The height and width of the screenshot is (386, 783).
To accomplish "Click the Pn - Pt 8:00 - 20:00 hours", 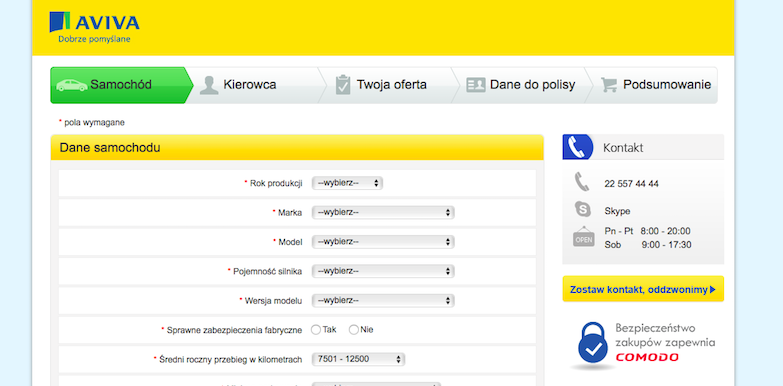I will [647, 231].
